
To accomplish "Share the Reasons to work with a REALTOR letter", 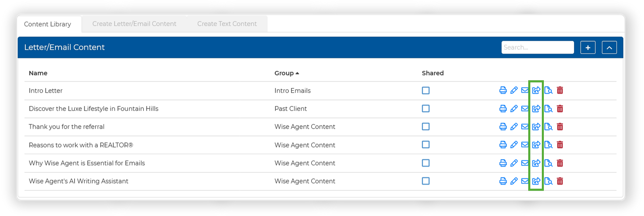I will coord(536,145).
